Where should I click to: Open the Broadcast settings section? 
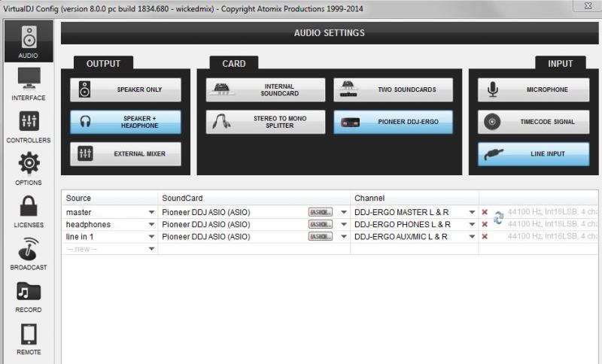(29, 253)
